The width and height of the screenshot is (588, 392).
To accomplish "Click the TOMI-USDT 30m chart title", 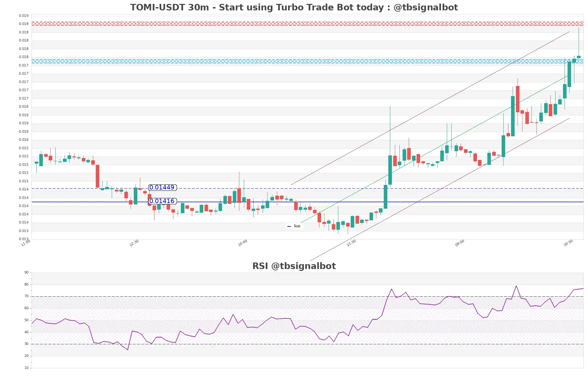I will click(294, 7).
